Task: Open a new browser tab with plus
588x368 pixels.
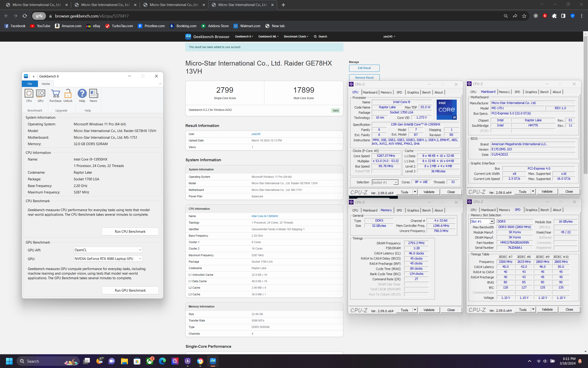Action: coord(283,5)
